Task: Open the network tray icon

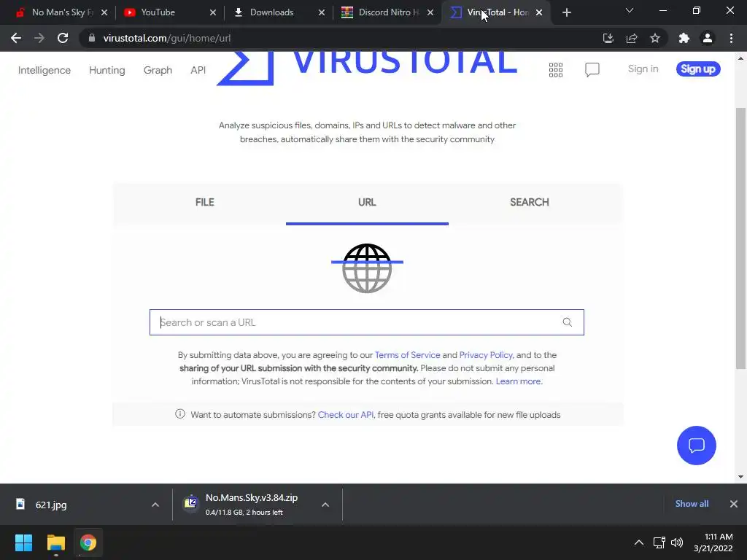Action: (x=659, y=542)
